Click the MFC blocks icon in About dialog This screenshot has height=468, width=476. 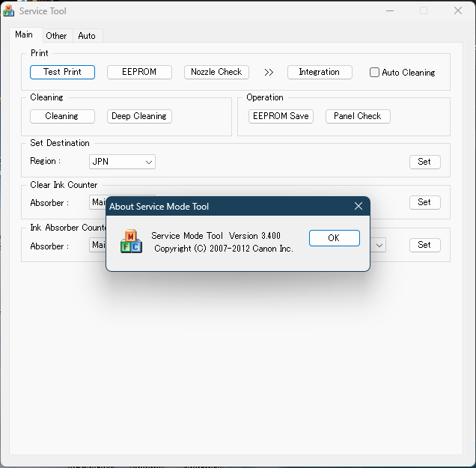click(131, 240)
